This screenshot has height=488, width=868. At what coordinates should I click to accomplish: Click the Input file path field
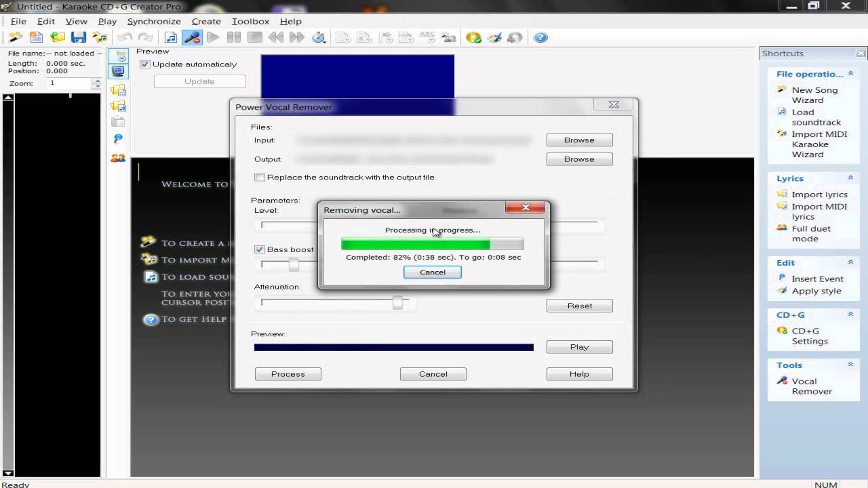[414, 140]
